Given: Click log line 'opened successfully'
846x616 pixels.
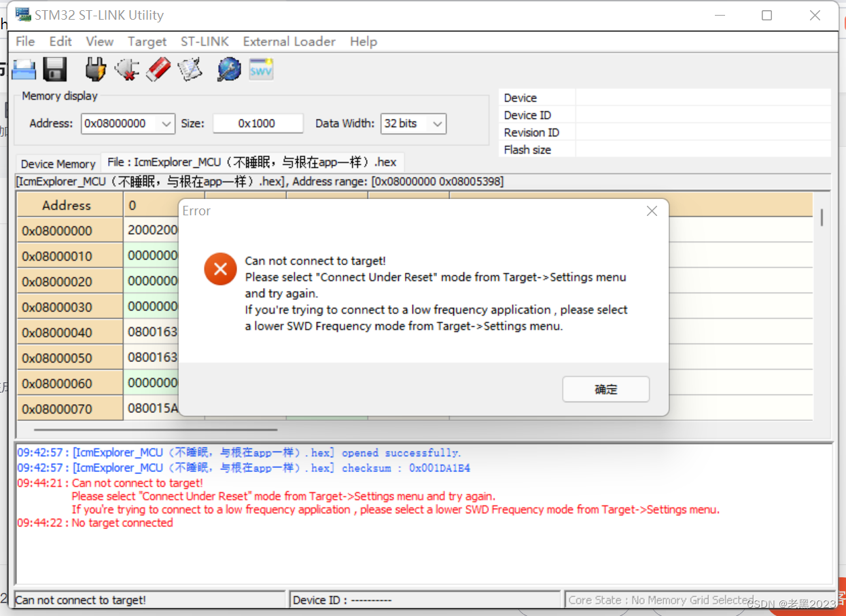Looking at the screenshot, I should tap(239, 453).
